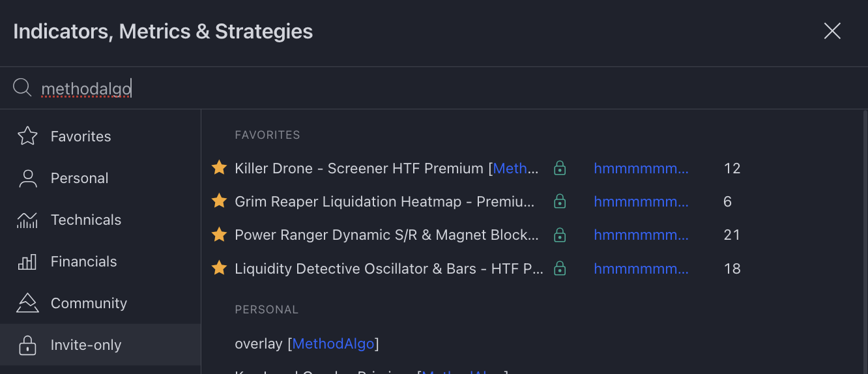Click into the methodalgo search field
Image resolution: width=868 pixels, height=374 pixels.
click(x=391, y=88)
